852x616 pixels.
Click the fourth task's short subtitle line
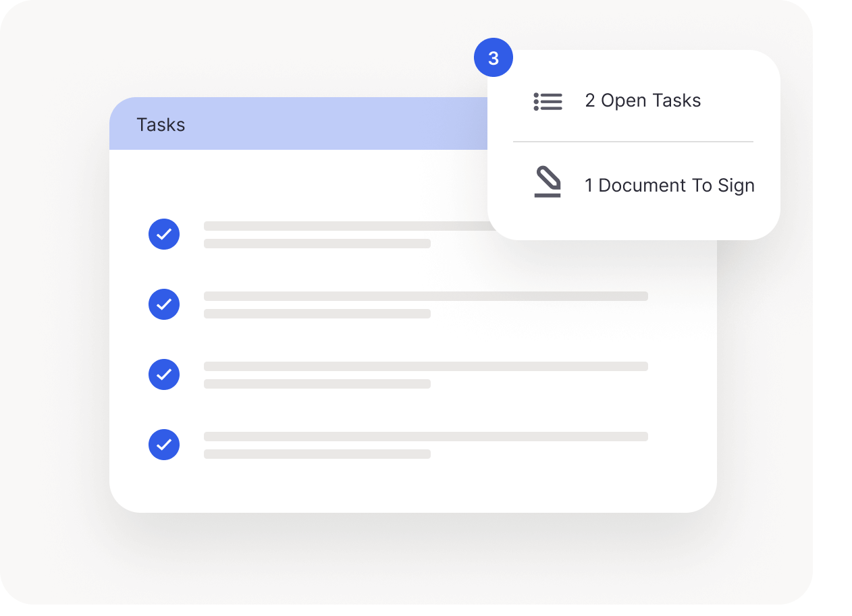[317, 454]
